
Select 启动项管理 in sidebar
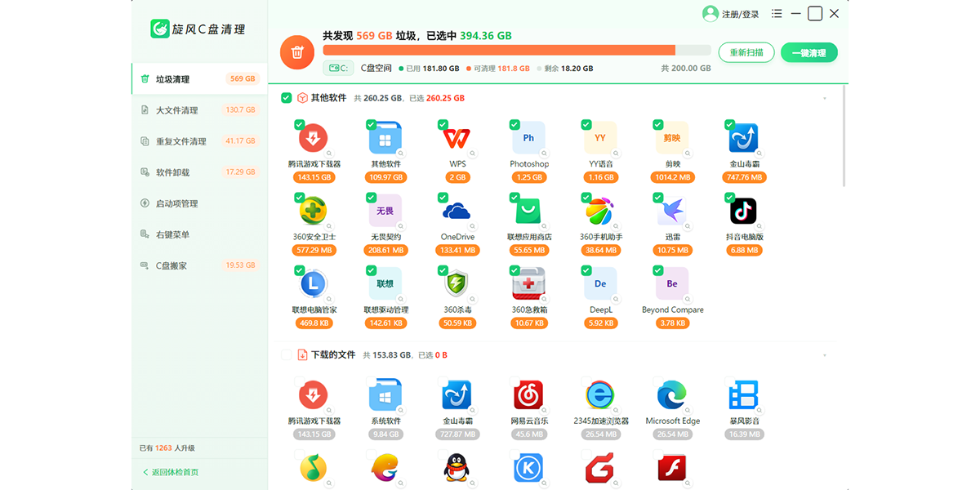(199, 203)
